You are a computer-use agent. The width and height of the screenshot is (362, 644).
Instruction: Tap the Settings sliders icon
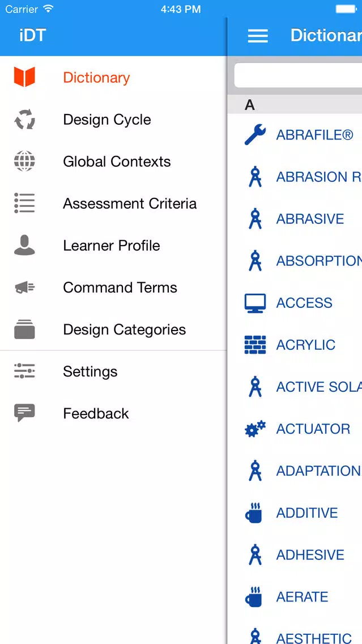(24, 371)
